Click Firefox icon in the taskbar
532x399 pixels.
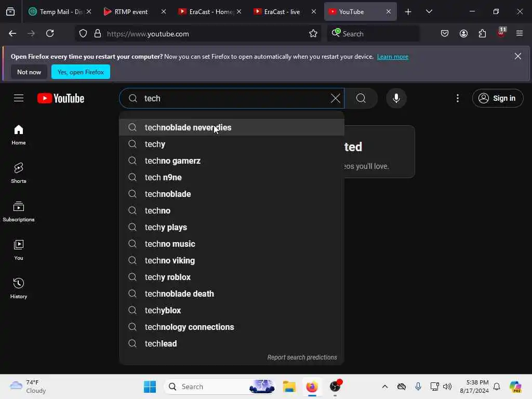(x=312, y=387)
